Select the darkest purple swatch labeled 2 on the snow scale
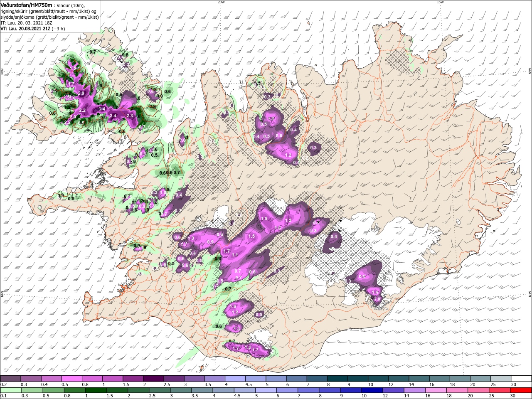The height and width of the screenshot is (399, 532). pyautogui.click(x=153, y=379)
